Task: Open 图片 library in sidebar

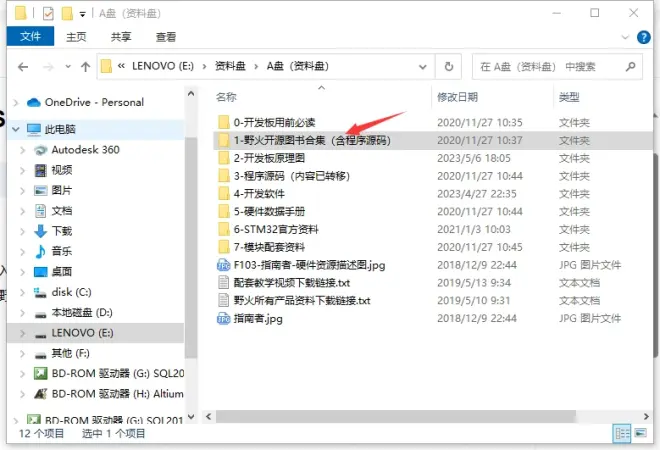Action: [61, 190]
